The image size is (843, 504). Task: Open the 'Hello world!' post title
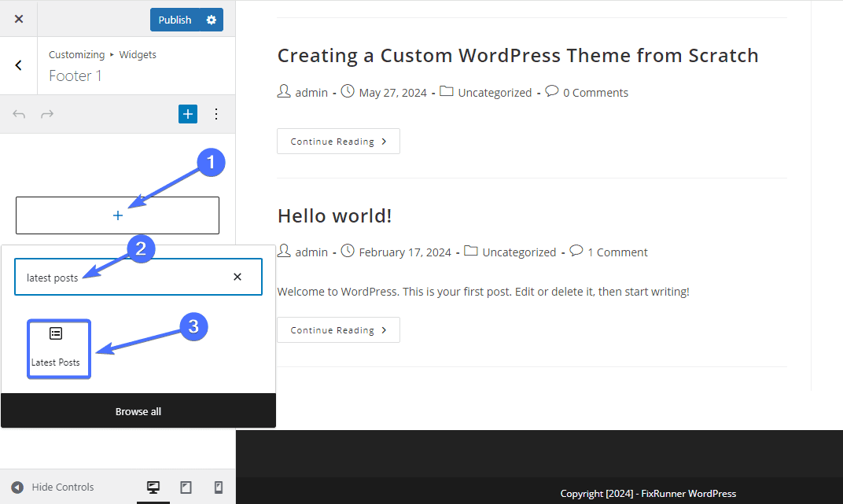point(334,215)
